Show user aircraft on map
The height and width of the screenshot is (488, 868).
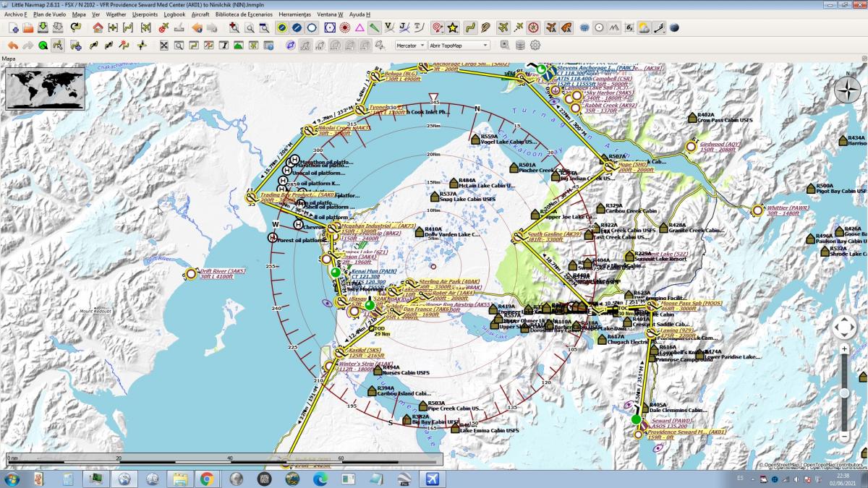(x=503, y=27)
